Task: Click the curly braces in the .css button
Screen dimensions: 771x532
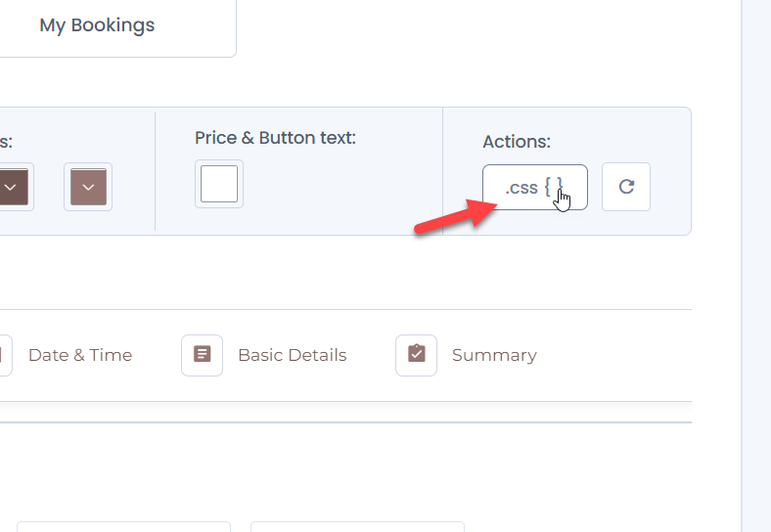Action: [554, 188]
